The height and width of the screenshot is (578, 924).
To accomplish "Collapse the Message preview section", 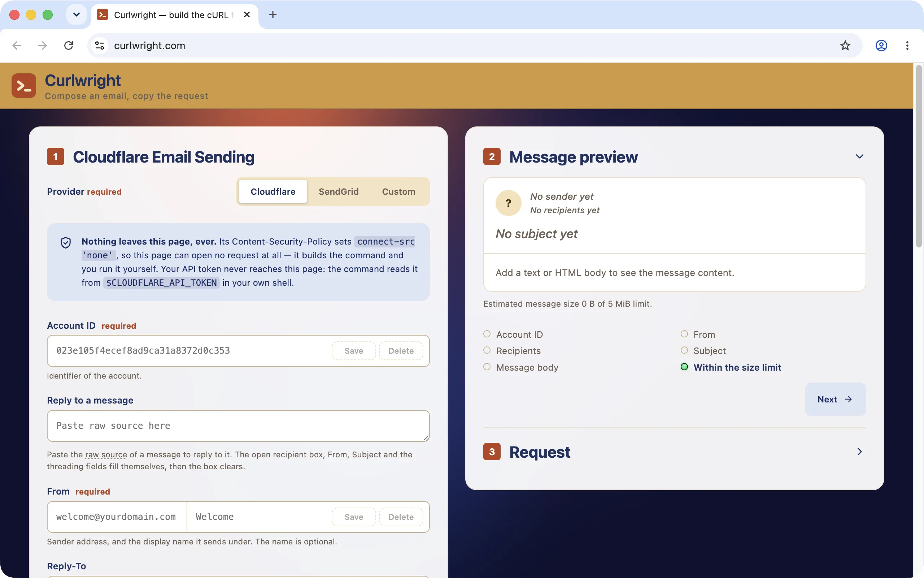I will (x=859, y=157).
